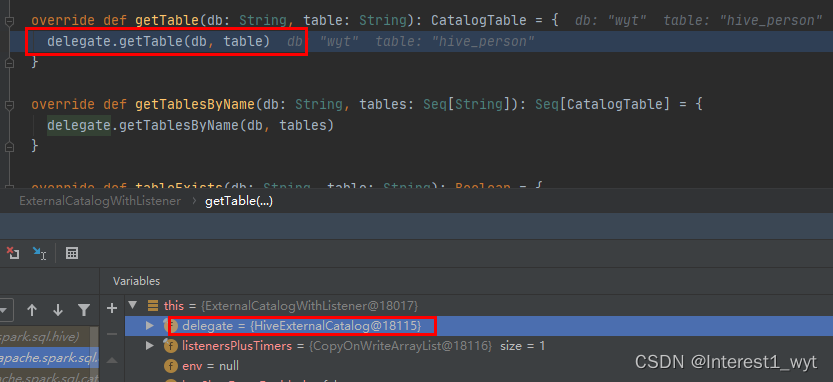Viewport: 833px width, 382px height.
Task: Collapse the 'this' variable node
Action: [x=133, y=305]
